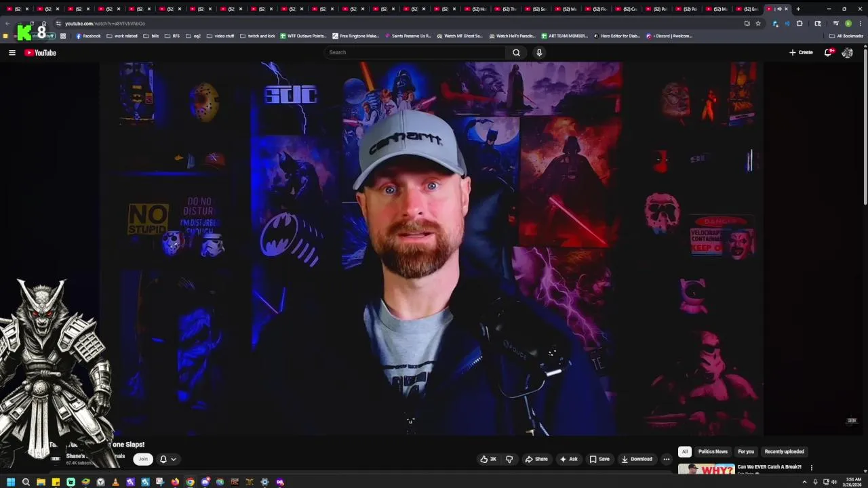Go back with browser back arrow
The height and width of the screenshot is (488, 868).
[x=7, y=23]
